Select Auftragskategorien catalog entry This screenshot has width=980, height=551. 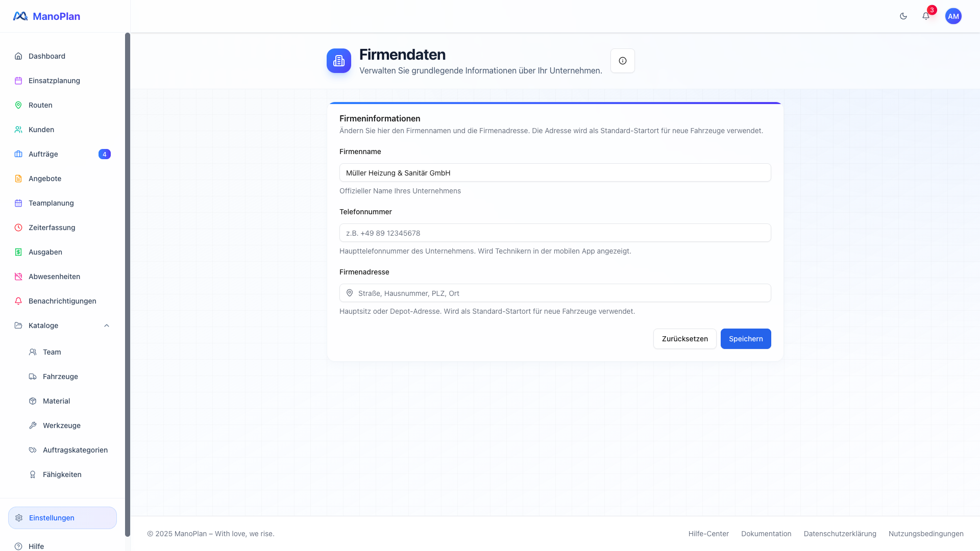75,450
